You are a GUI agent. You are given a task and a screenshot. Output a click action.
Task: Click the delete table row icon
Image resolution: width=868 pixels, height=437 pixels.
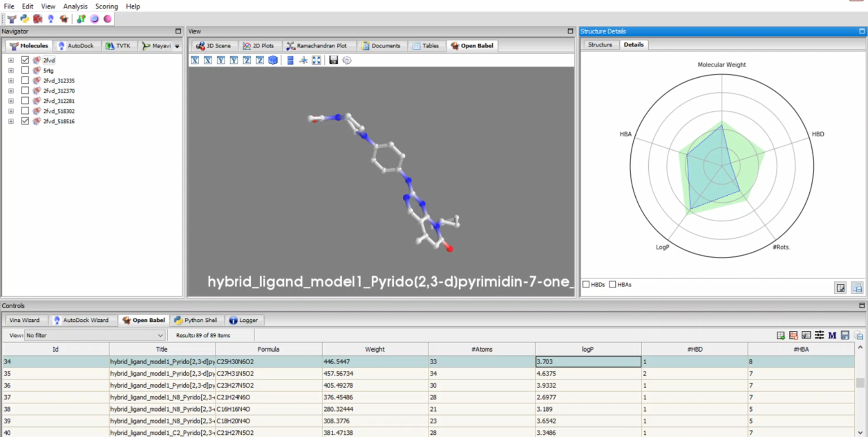(793, 335)
